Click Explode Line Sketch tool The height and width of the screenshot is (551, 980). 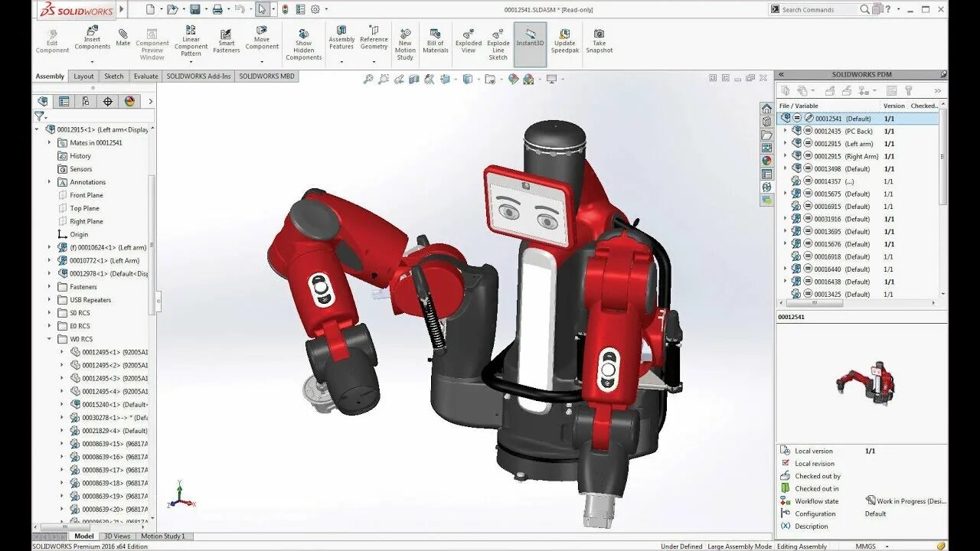[x=498, y=45]
